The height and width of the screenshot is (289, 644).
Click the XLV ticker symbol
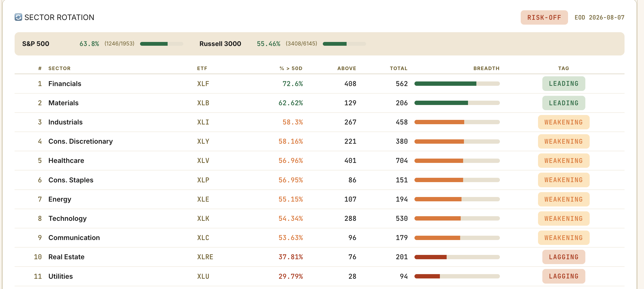coord(203,161)
